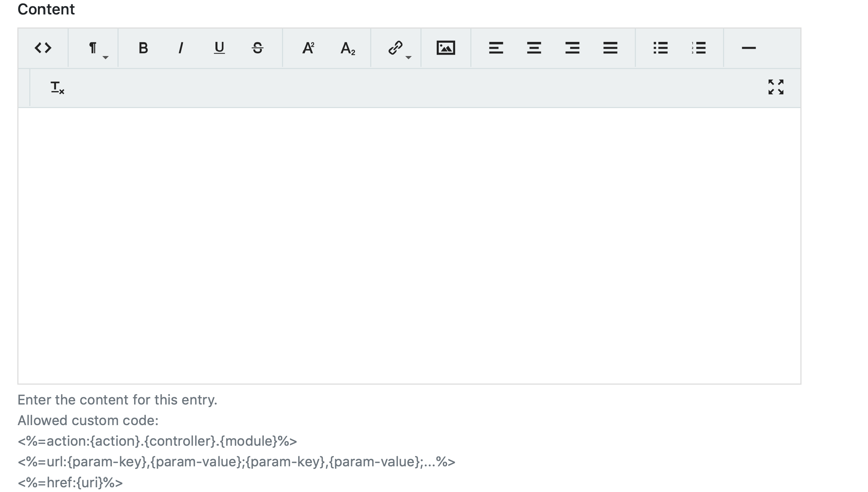Apply strikethrough formatting
This screenshot has height=492, width=868.
257,48
